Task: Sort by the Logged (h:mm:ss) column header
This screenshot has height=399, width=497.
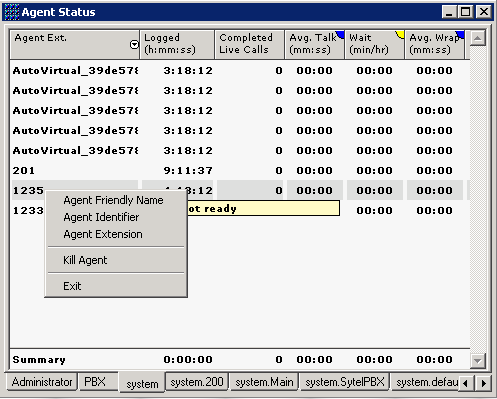Action: pos(177,44)
